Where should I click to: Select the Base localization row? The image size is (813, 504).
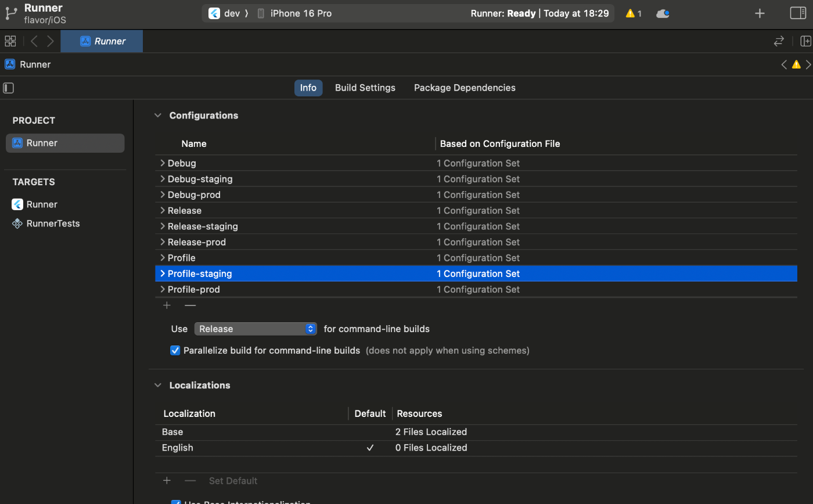click(476, 432)
